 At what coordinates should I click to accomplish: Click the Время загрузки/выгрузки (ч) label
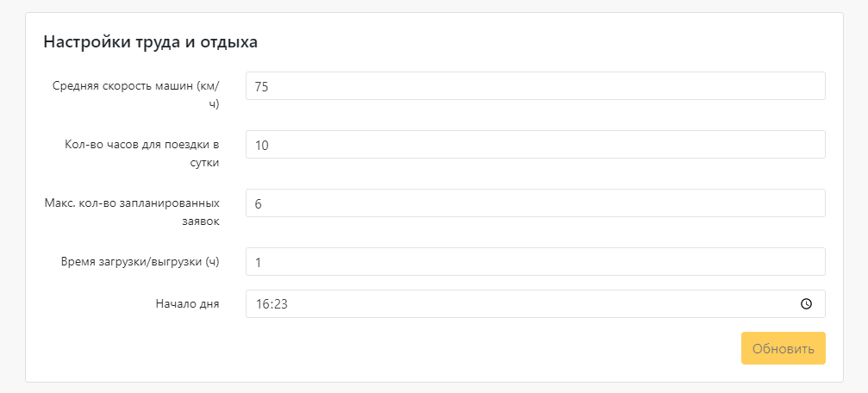point(140,262)
